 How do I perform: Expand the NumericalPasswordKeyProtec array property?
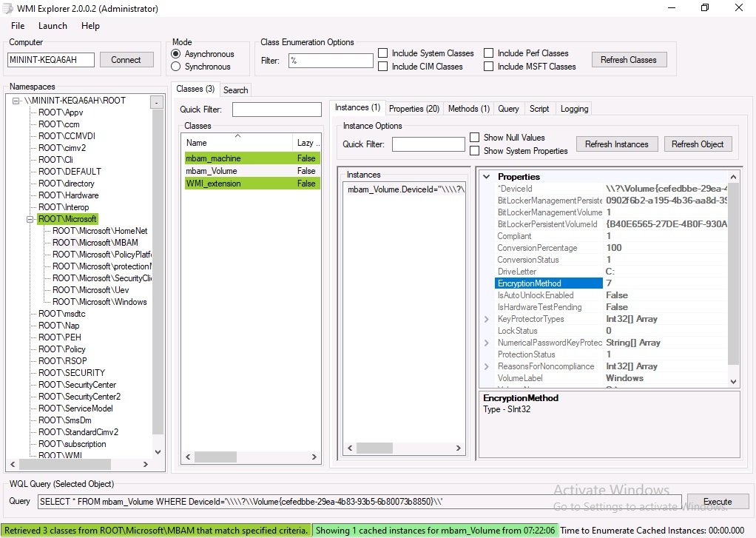click(x=487, y=343)
